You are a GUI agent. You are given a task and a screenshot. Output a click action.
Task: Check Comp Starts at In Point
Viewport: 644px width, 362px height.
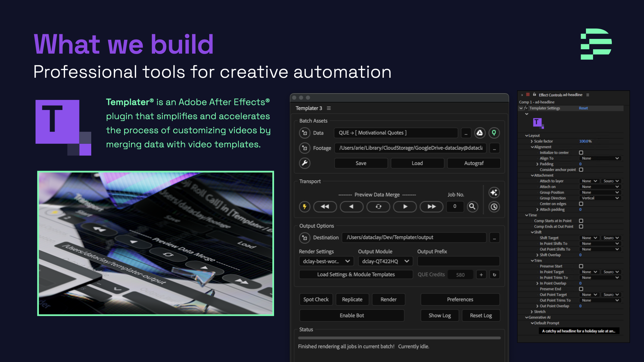(581, 221)
